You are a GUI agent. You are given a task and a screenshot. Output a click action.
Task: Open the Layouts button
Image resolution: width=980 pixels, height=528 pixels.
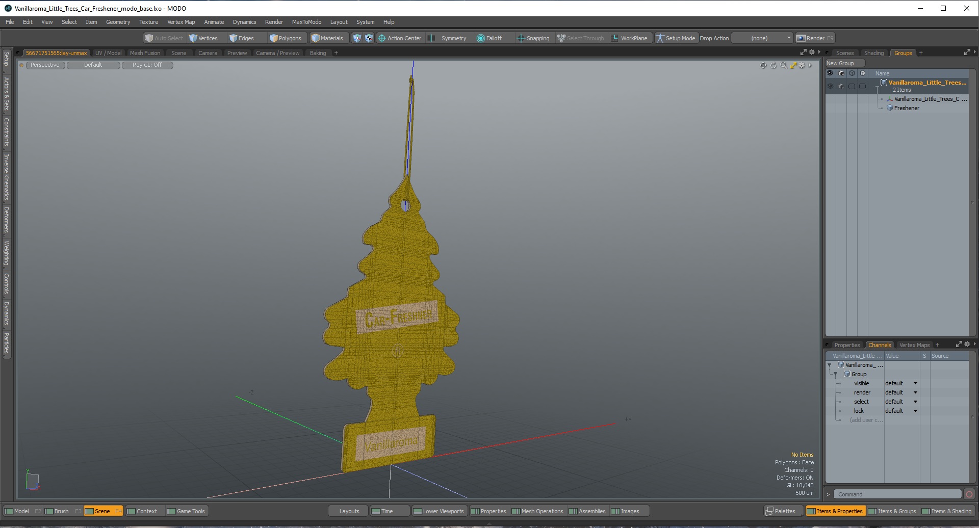click(x=349, y=511)
